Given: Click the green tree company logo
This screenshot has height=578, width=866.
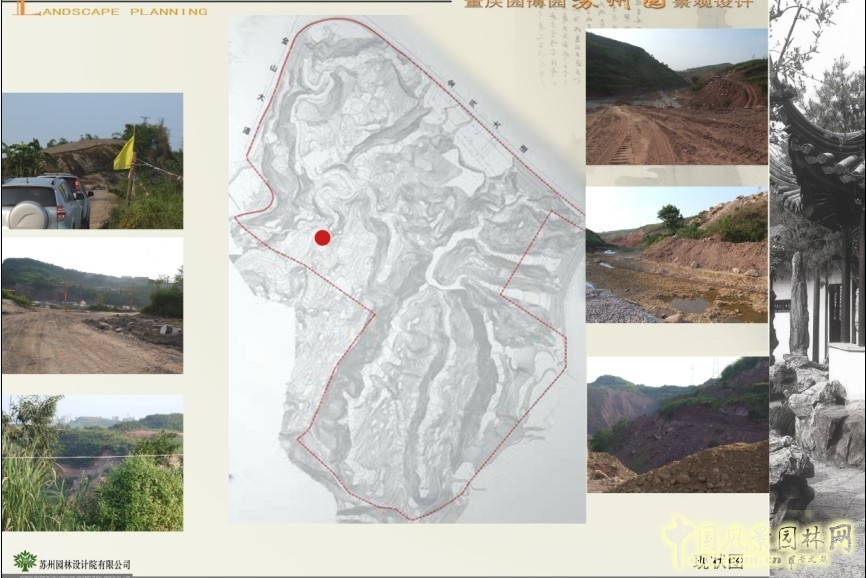Looking at the screenshot, I should coord(25,561).
